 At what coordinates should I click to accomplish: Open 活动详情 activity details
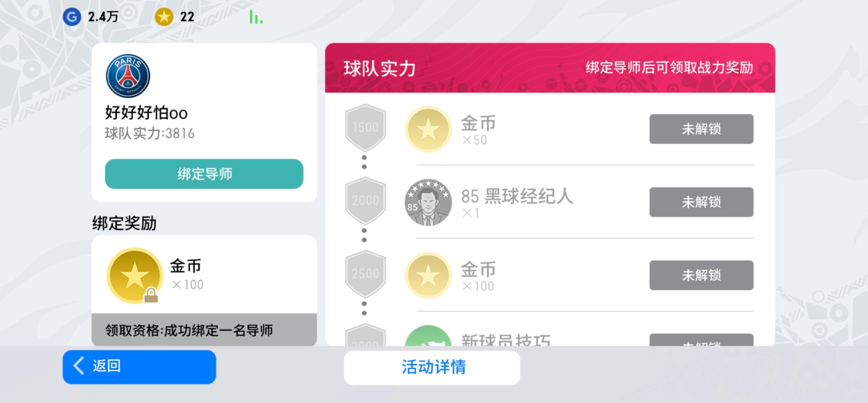(432, 367)
